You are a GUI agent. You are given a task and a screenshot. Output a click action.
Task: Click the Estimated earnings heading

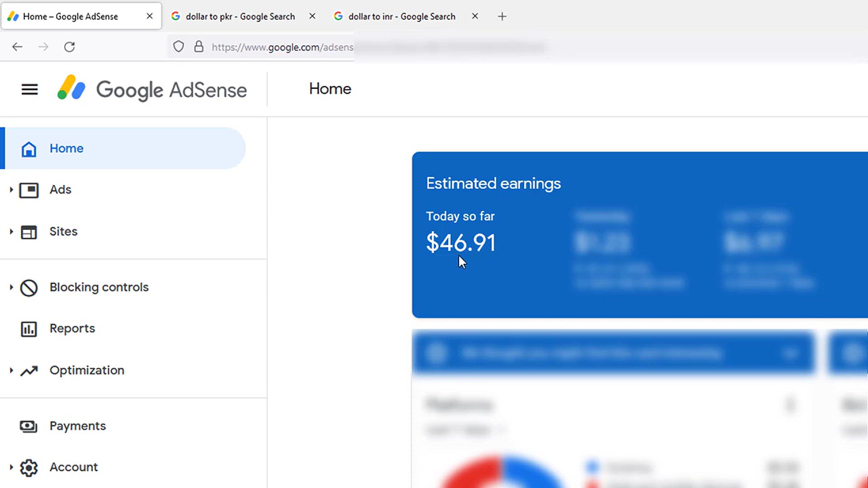(493, 183)
